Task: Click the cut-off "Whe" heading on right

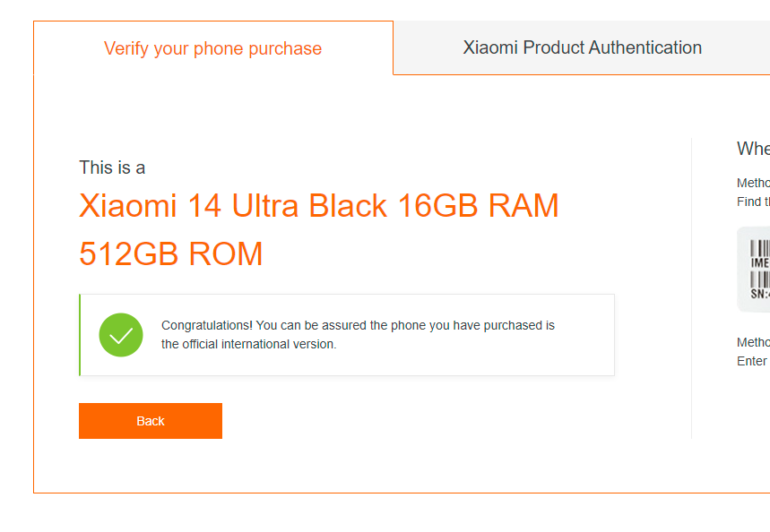Action: [x=753, y=149]
